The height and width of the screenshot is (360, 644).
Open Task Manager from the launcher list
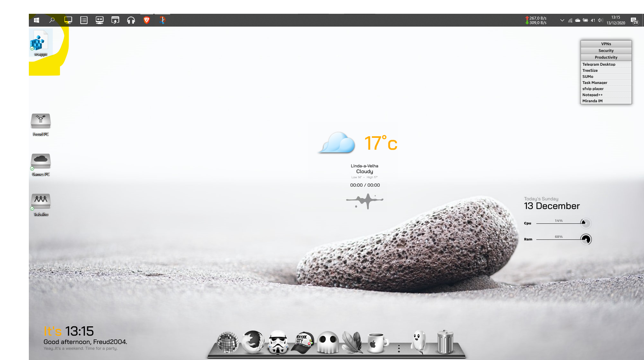[x=595, y=83]
